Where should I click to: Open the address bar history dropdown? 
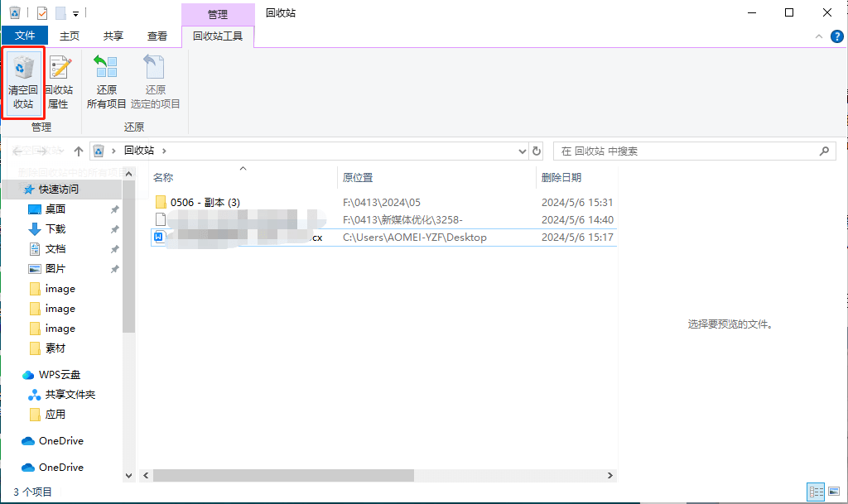[521, 151]
